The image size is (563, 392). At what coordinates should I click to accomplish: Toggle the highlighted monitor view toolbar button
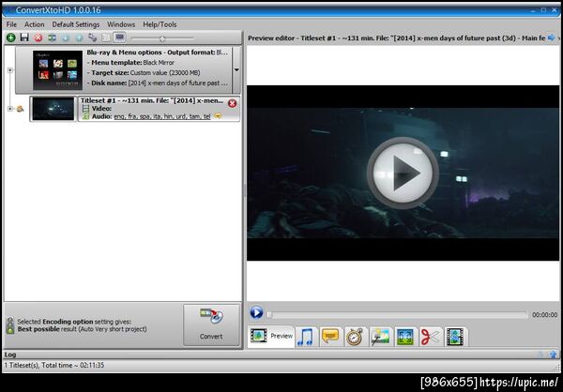coord(119,37)
